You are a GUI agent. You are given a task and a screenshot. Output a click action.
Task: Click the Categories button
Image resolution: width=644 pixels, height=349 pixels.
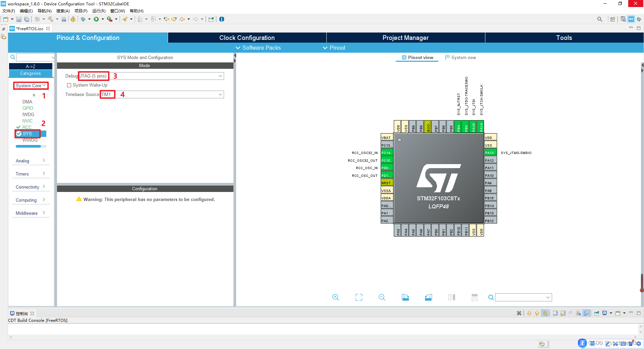tap(31, 73)
